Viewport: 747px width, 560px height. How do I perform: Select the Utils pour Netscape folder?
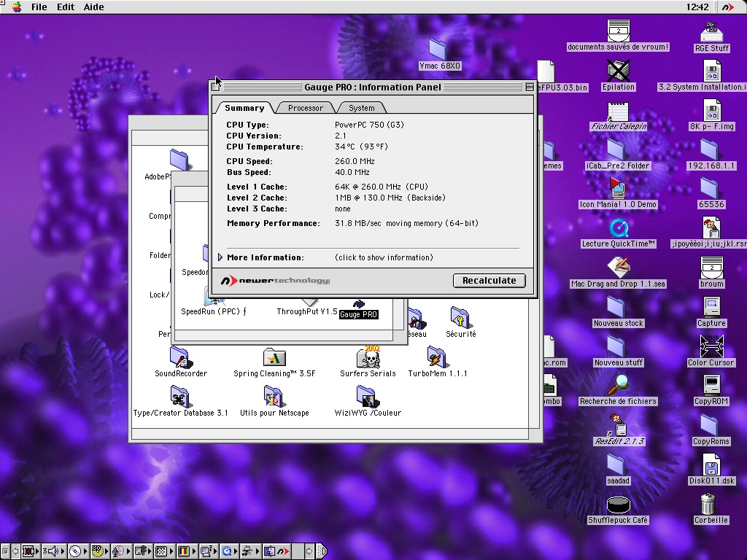point(273,396)
